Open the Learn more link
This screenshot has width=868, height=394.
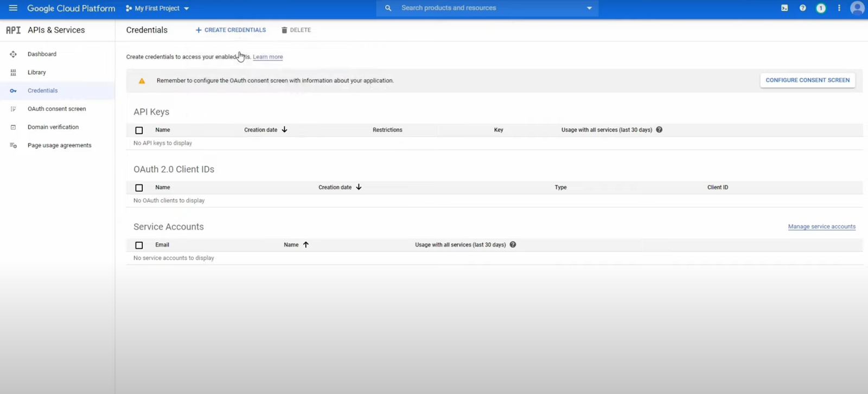(x=268, y=57)
